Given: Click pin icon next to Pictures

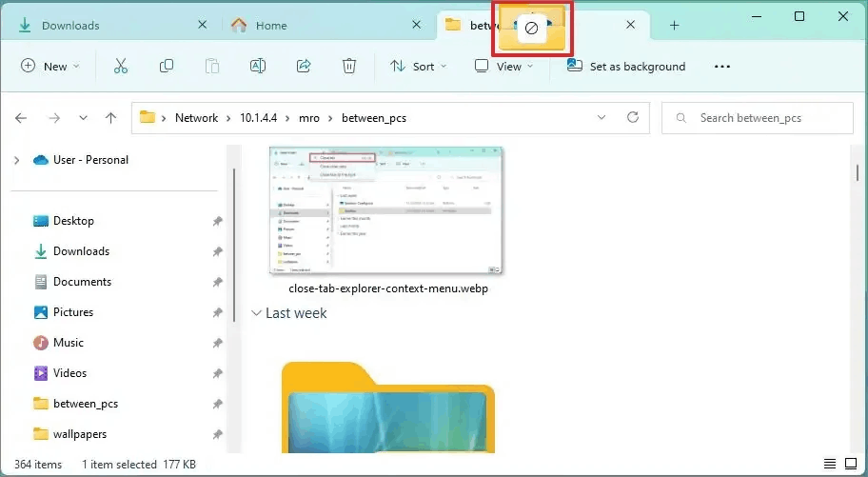Looking at the screenshot, I should coord(218,312).
